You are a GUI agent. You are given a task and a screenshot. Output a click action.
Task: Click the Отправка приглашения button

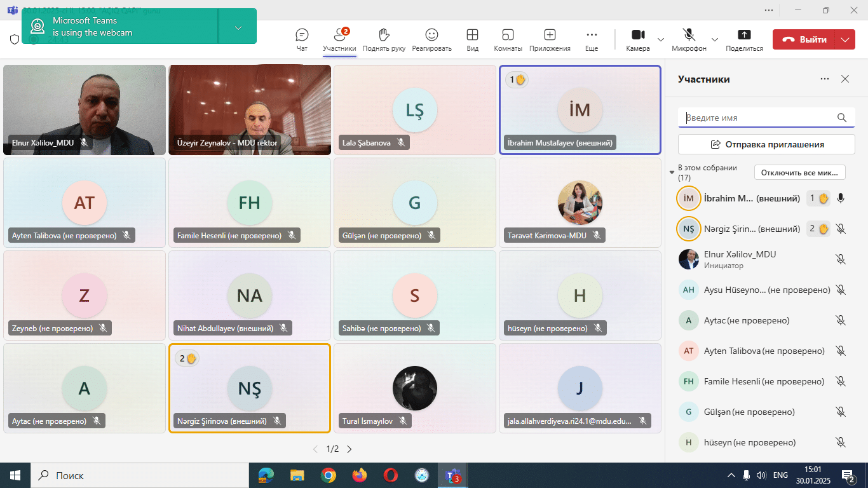pos(766,144)
